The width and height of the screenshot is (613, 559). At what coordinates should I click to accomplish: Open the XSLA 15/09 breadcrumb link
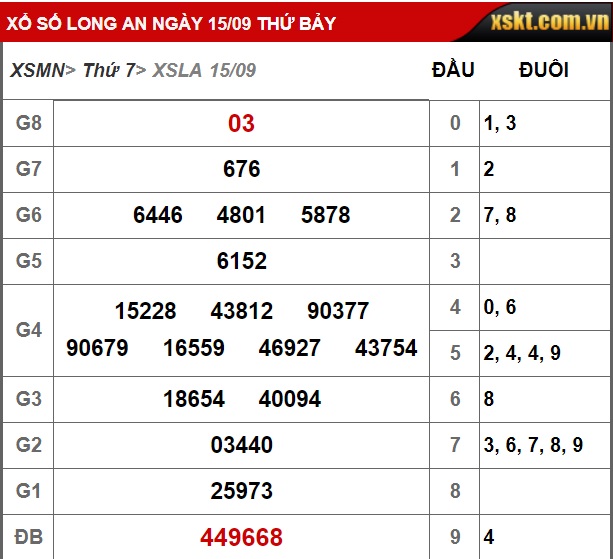(204, 70)
